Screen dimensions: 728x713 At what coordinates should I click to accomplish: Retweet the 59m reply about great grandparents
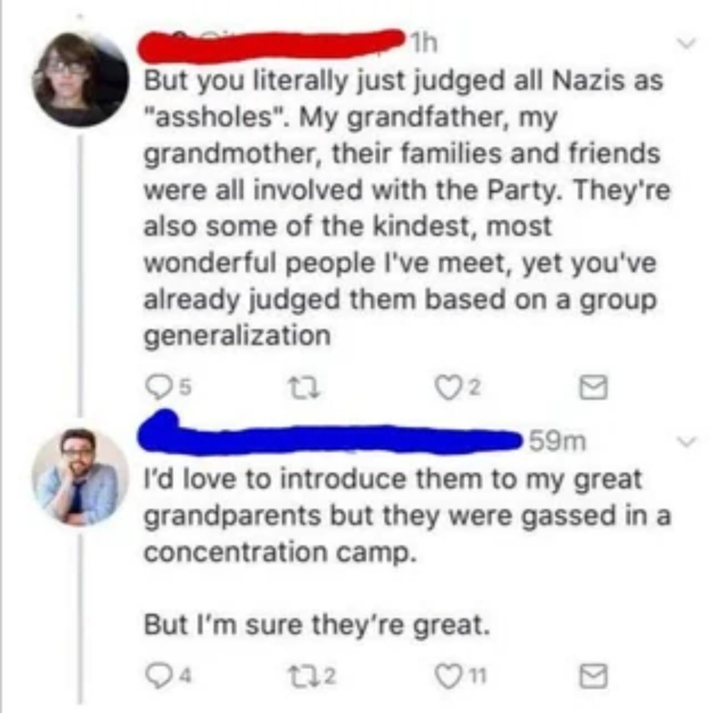coord(311,677)
